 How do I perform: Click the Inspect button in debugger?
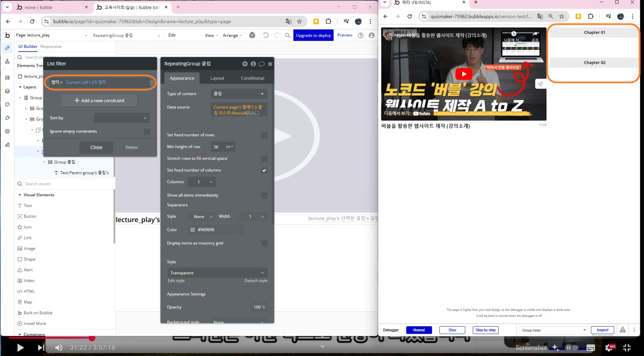pyautogui.click(x=602, y=330)
